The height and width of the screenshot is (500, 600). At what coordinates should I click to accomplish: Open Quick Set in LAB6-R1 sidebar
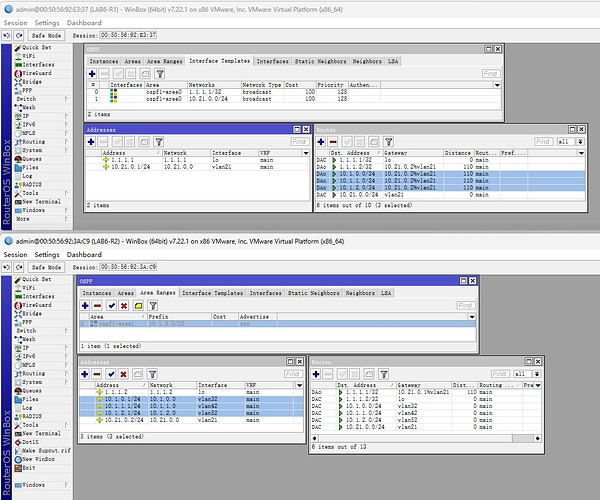pyautogui.click(x=33, y=47)
